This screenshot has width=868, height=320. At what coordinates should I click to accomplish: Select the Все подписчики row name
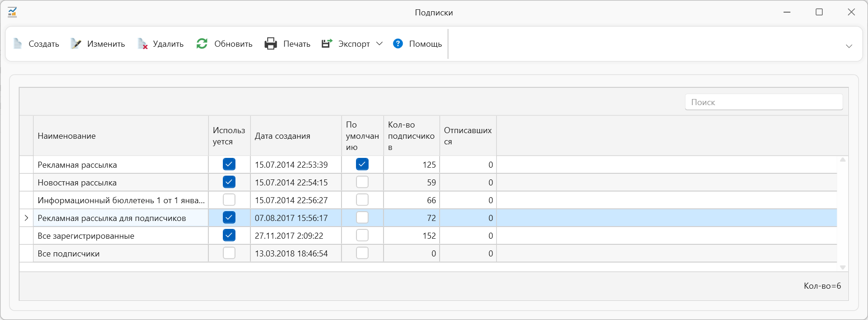click(x=69, y=254)
